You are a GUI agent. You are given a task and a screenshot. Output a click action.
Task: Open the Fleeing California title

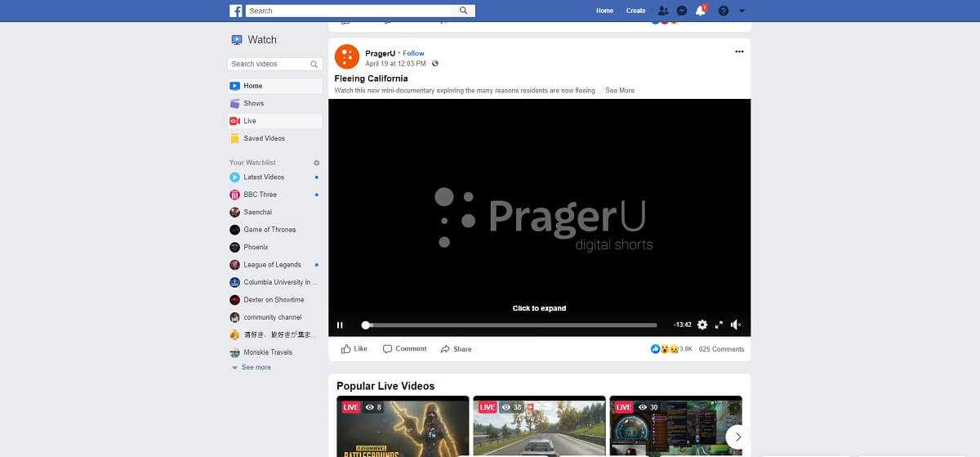point(371,78)
